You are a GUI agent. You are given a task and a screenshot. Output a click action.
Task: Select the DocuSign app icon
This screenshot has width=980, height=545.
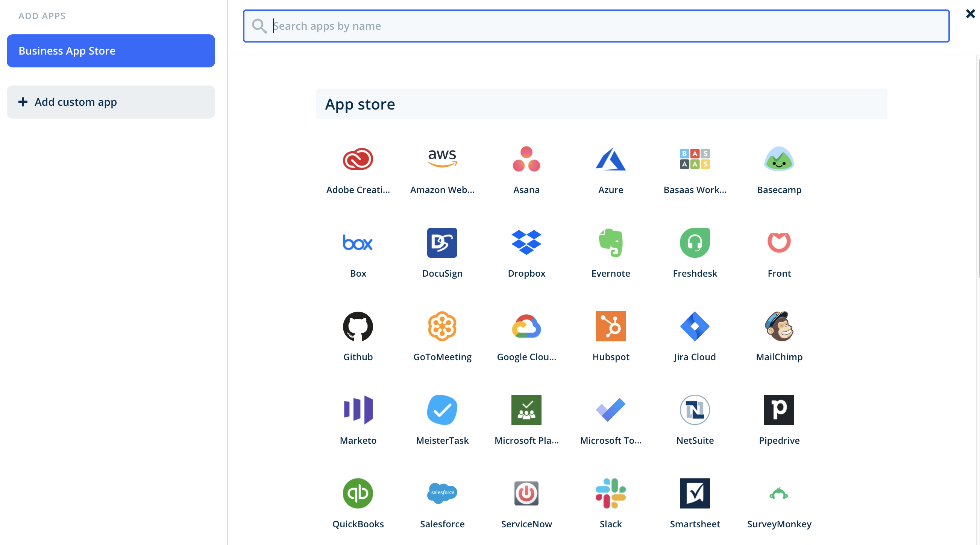[442, 243]
